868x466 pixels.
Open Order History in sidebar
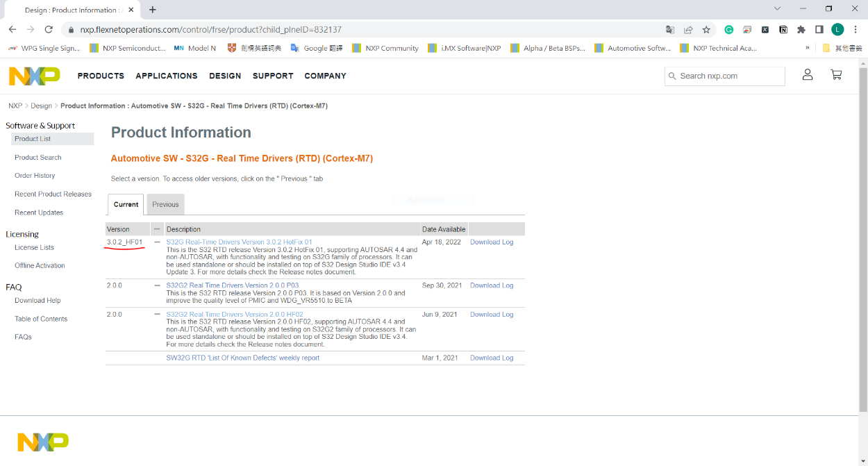tap(35, 176)
